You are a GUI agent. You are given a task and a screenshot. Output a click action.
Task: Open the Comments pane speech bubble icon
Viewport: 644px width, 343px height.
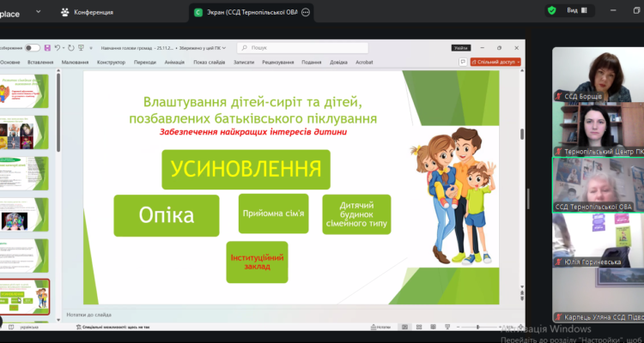pos(463,62)
